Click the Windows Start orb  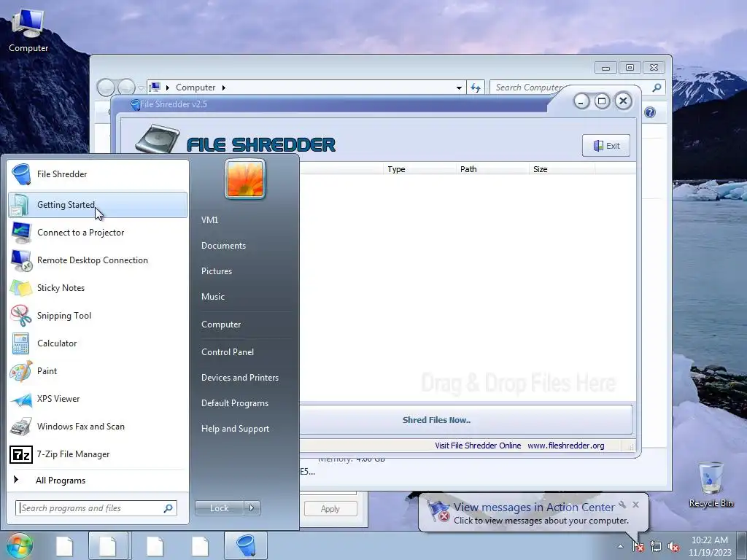[19, 545]
